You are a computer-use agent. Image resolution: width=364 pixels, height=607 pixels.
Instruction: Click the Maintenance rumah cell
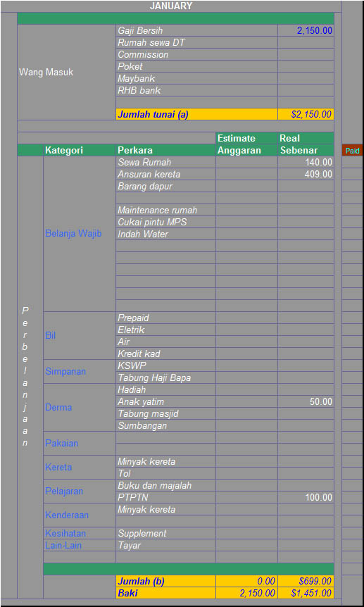pyautogui.click(x=165, y=211)
